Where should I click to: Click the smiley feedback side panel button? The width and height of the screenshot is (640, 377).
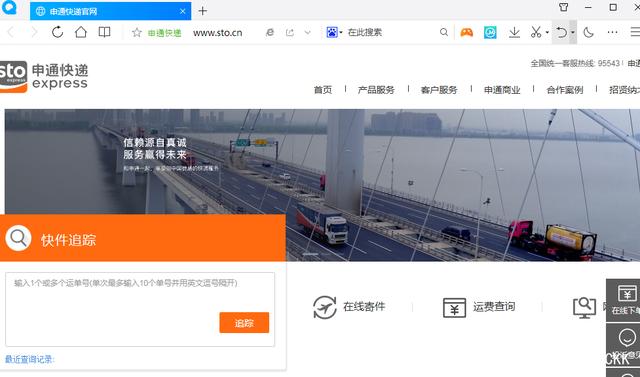(x=623, y=344)
